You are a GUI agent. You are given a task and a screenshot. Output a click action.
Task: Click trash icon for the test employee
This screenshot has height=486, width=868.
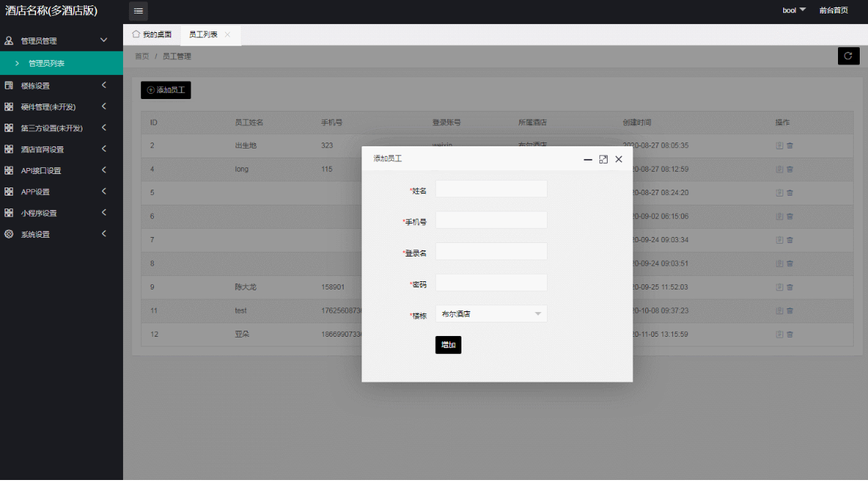(790, 310)
